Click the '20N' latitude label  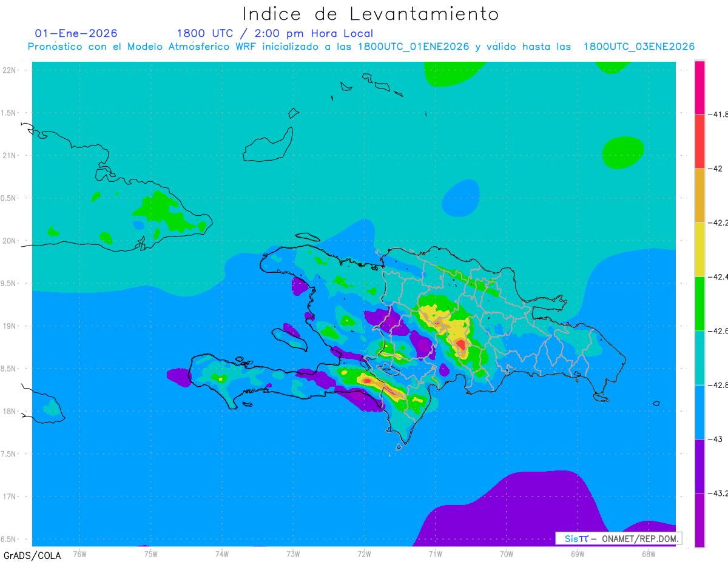point(10,241)
